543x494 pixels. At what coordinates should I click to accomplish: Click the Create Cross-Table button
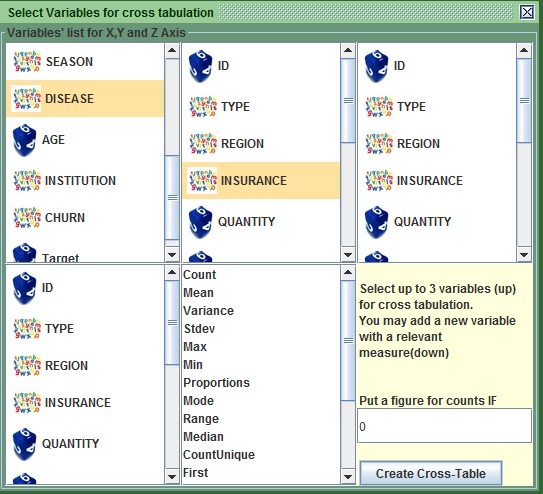coord(431,473)
